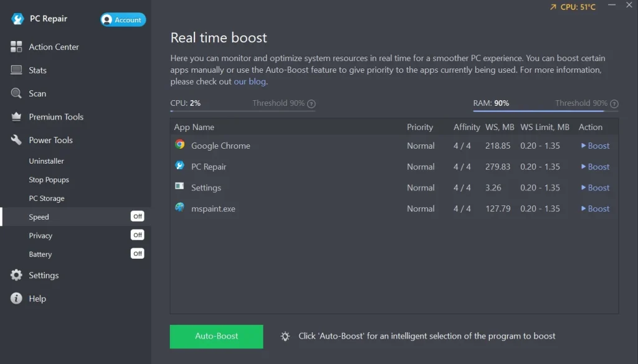The height and width of the screenshot is (364, 638).
Task: Click the Google Chrome app icon
Action: tap(179, 144)
